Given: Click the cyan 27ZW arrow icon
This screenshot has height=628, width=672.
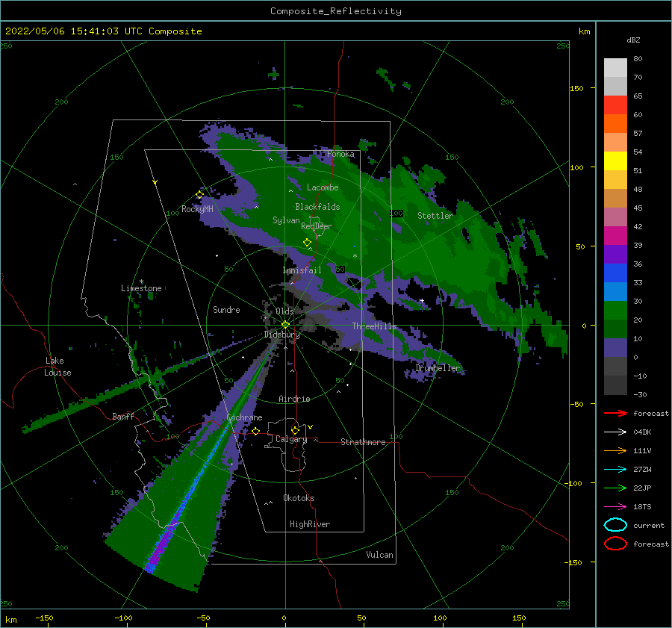Looking at the screenshot, I should [615, 470].
